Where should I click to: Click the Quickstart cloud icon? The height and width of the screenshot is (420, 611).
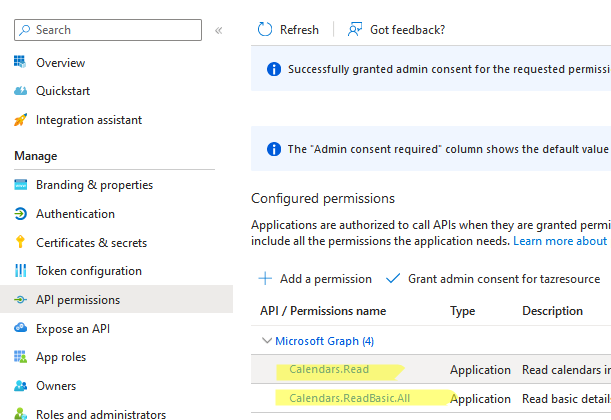pyautogui.click(x=20, y=91)
